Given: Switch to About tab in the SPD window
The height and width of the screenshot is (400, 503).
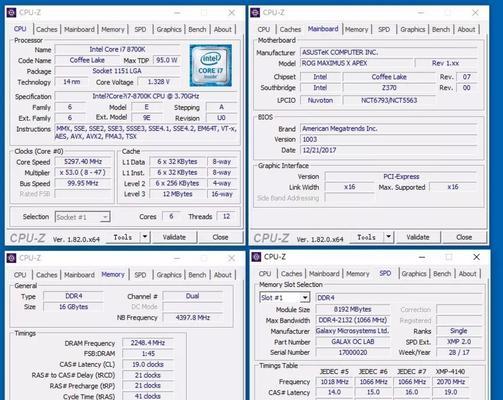Looking at the screenshot, I should [x=468, y=274].
